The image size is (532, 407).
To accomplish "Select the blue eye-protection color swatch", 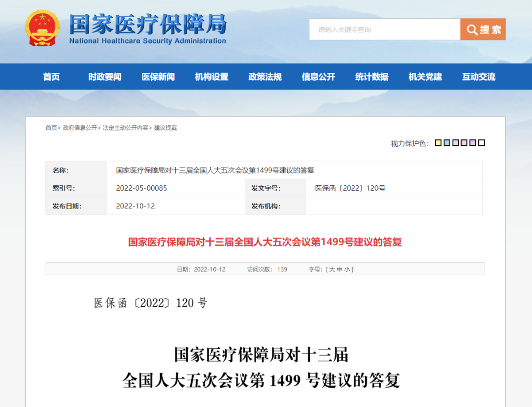I will tap(447, 143).
